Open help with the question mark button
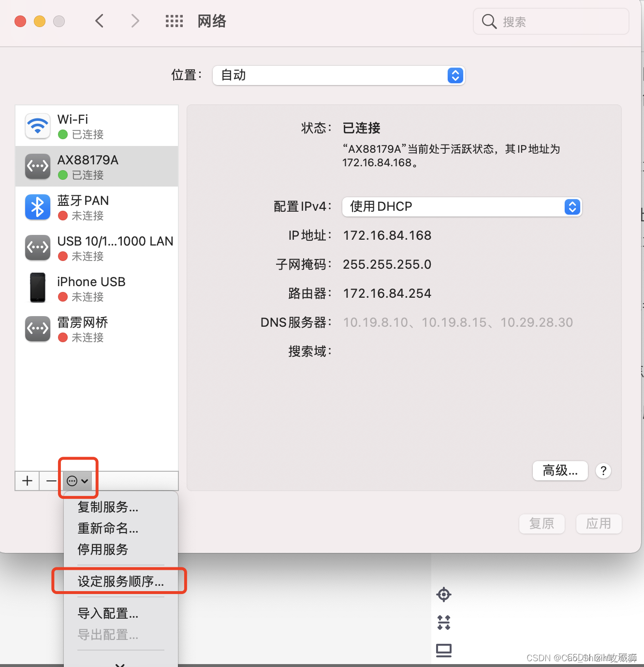The image size is (644, 667). [603, 471]
